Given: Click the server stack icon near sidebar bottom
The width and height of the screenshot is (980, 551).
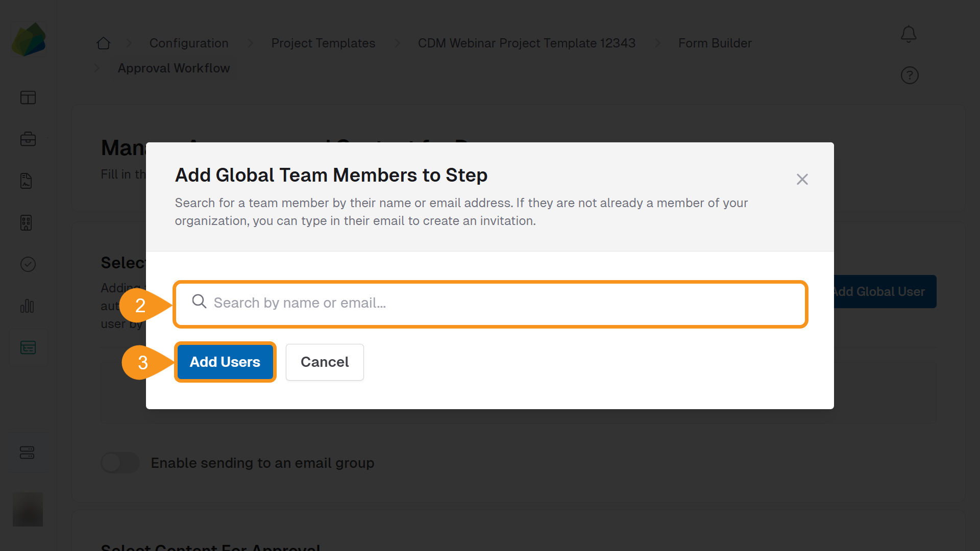Looking at the screenshot, I should click(28, 452).
